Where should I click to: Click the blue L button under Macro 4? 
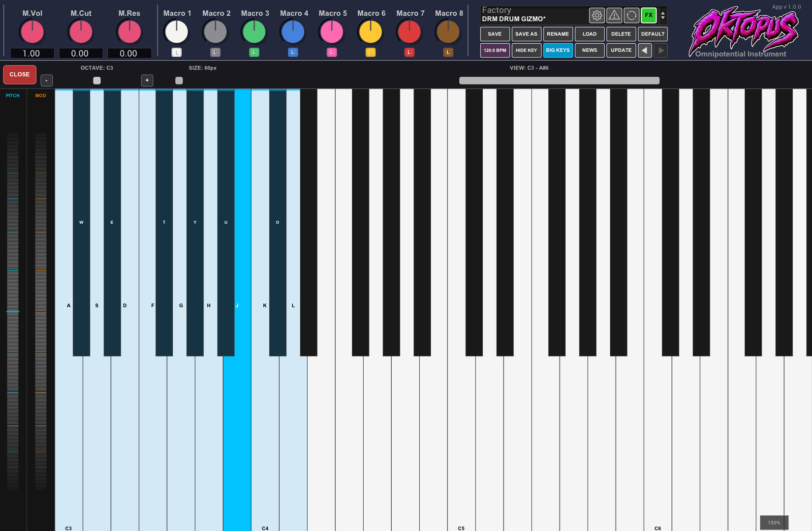pos(293,52)
